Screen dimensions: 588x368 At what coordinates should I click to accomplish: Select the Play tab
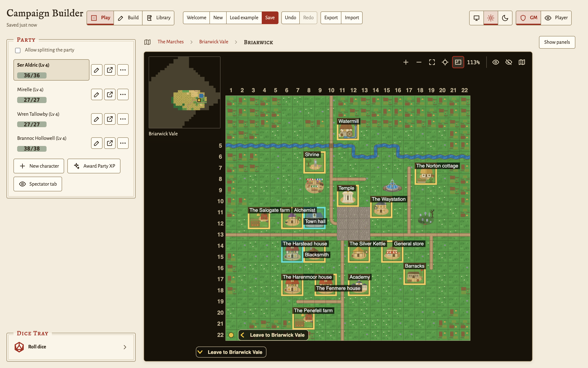(x=100, y=18)
